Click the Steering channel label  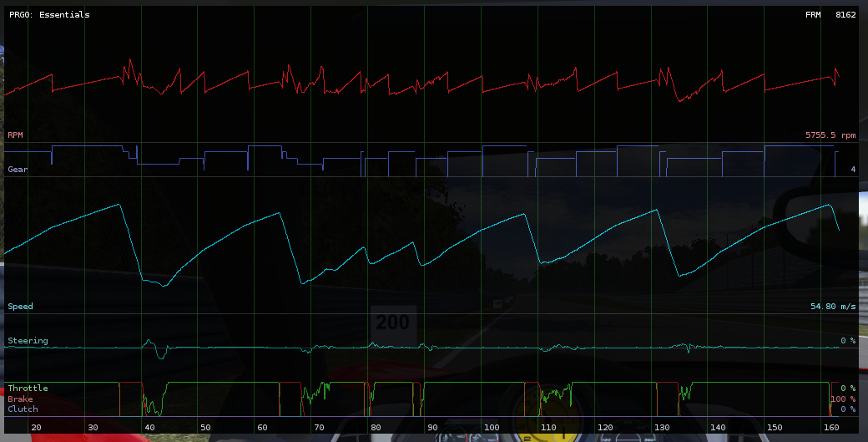(28, 341)
